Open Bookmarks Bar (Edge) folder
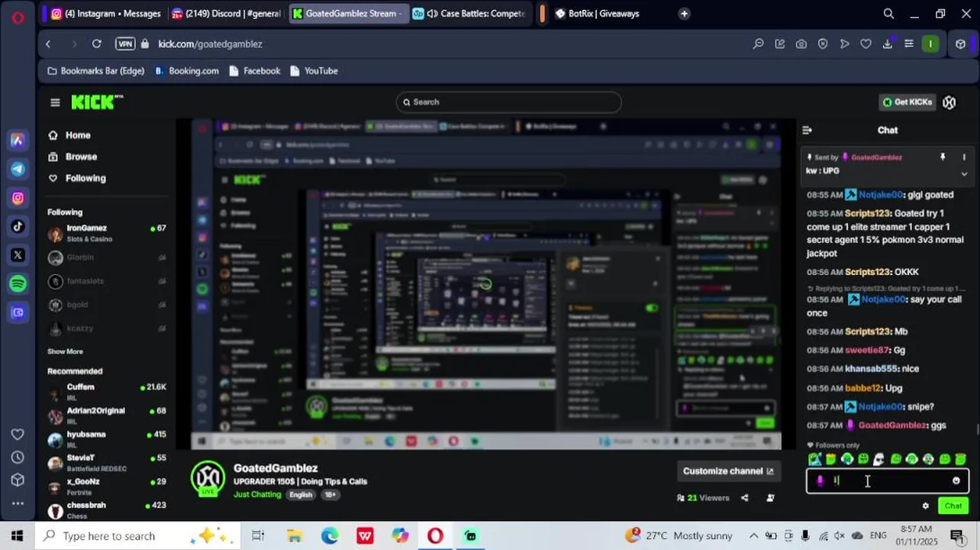This screenshot has width=980, height=550. (95, 71)
